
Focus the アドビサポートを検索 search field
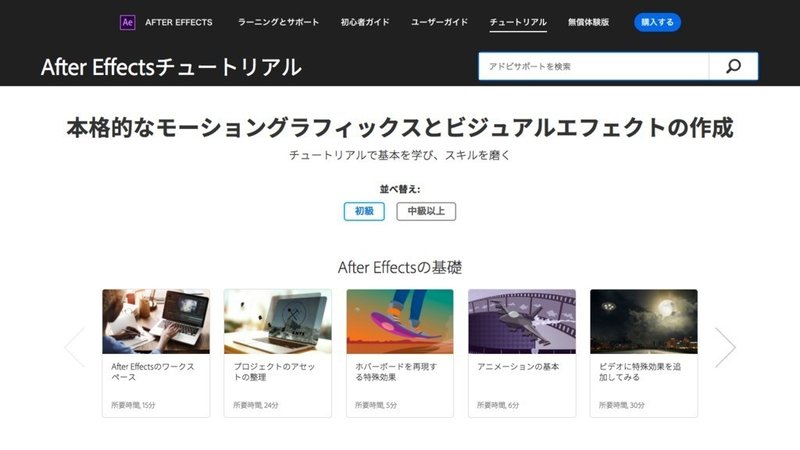click(593, 66)
